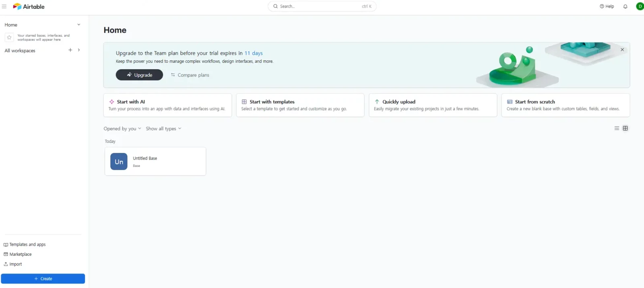Choose the Start with templates card
The height and width of the screenshot is (288, 644).
[x=300, y=105]
